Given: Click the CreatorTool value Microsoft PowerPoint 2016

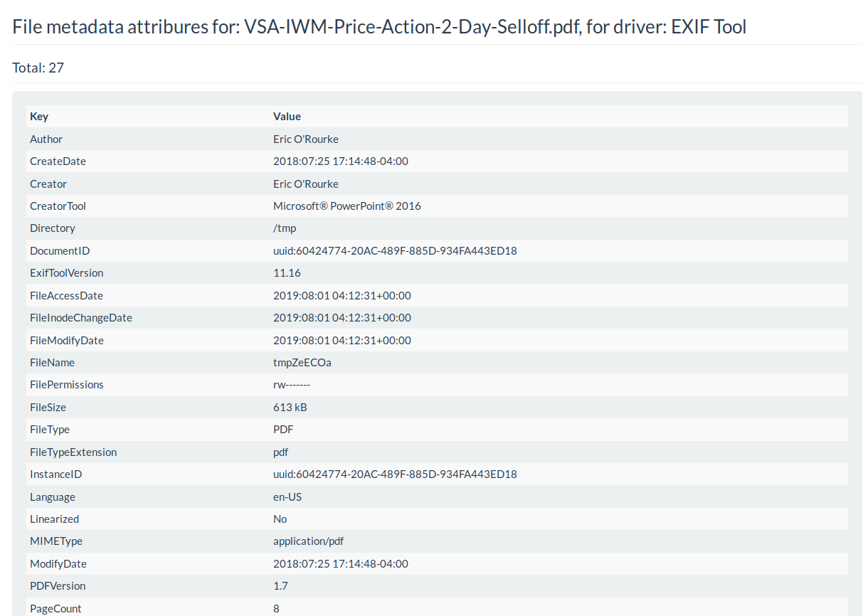Looking at the screenshot, I should 347,206.
